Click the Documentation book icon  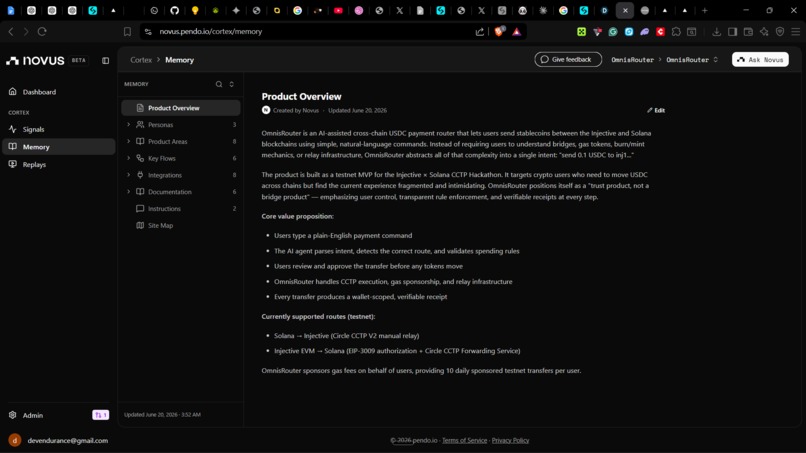coord(140,192)
